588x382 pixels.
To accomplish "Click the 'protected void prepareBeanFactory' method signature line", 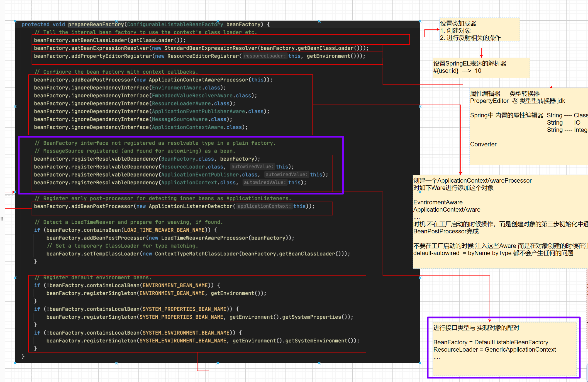I will click(x=146, y=25).
